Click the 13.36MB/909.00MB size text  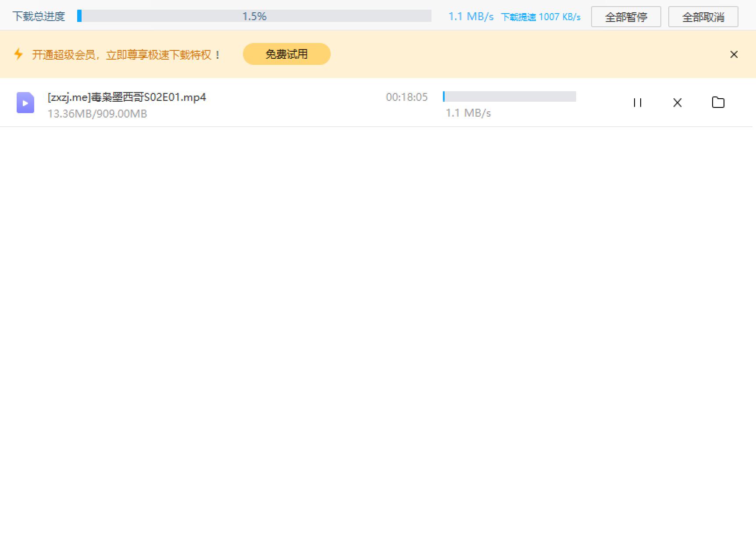97,114
